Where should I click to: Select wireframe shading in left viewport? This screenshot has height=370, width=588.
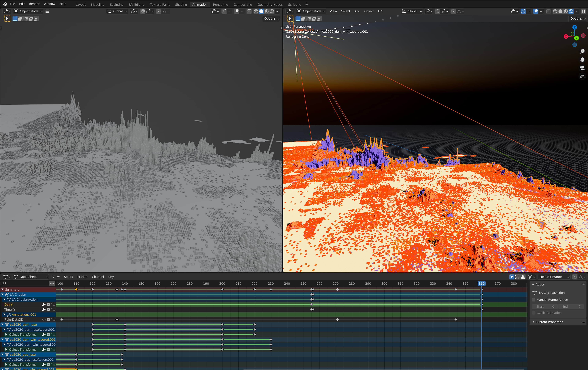click(256, 11)
